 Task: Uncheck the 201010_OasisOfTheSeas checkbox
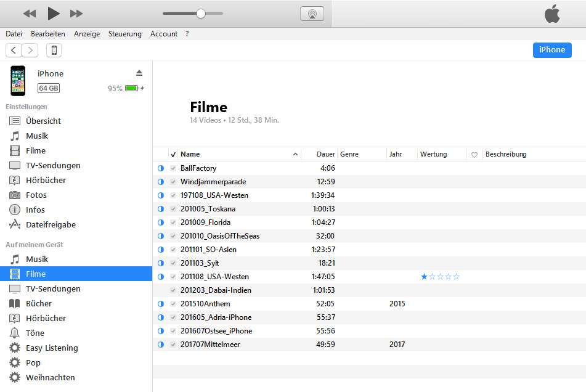tap(173, 236)
